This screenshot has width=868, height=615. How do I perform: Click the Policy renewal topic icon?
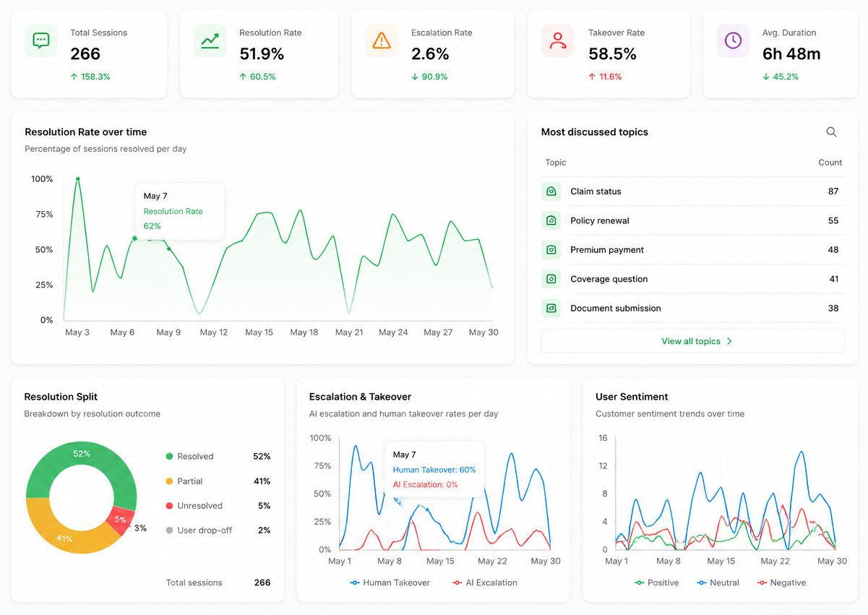pyautogui.click(x=551, y=220)
